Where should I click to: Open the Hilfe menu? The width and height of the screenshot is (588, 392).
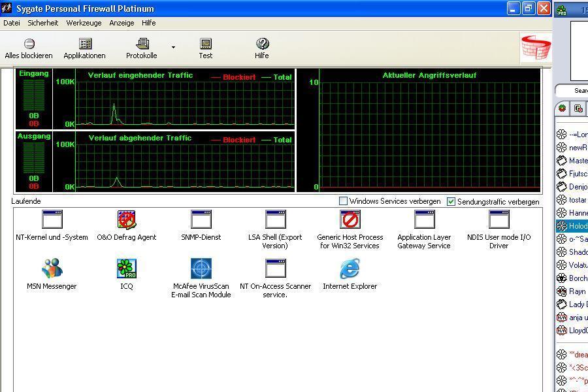coord(148,23)
